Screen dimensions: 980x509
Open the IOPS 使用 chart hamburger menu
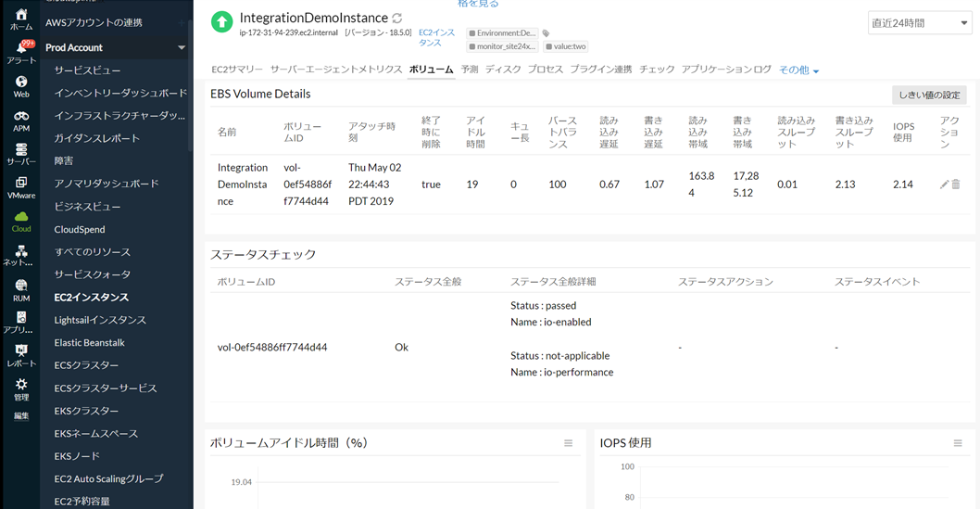[x=958, y=443]
